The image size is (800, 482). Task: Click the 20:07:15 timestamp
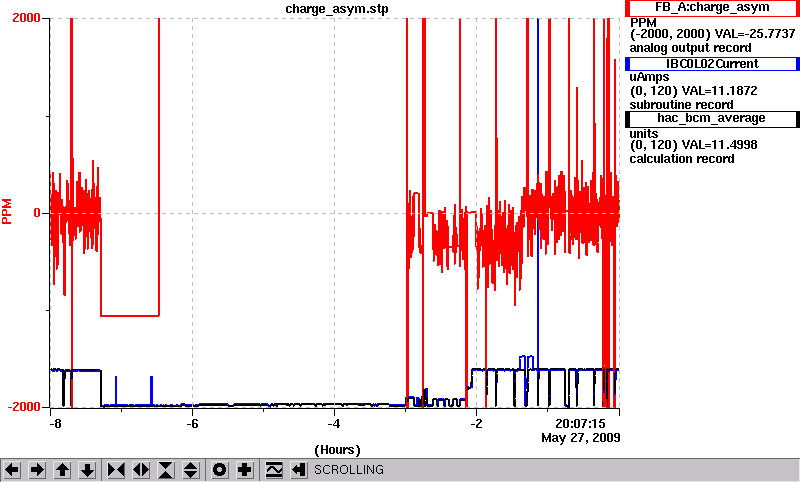pyautogui.click(x=580, y=424)
